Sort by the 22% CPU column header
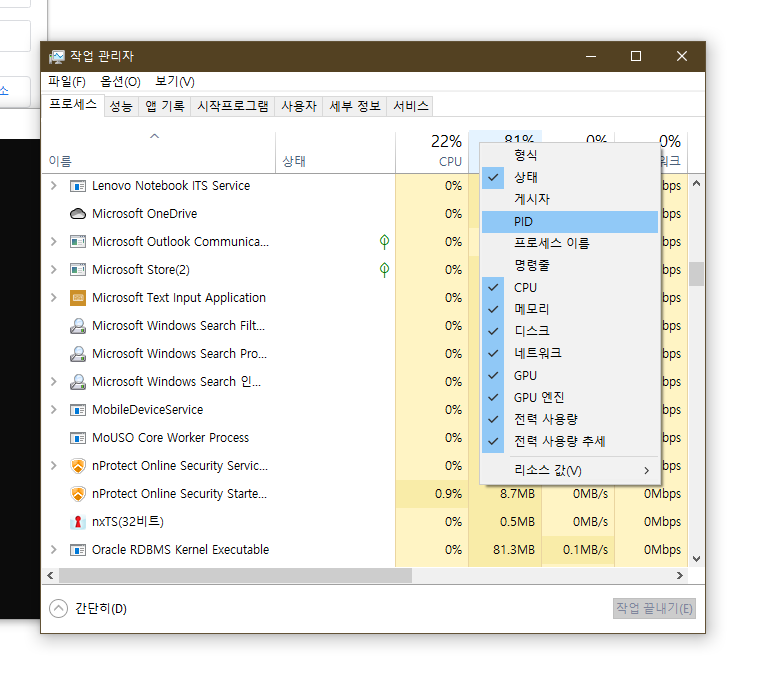Viewport: 761px width, 677px height. [432, 151]
